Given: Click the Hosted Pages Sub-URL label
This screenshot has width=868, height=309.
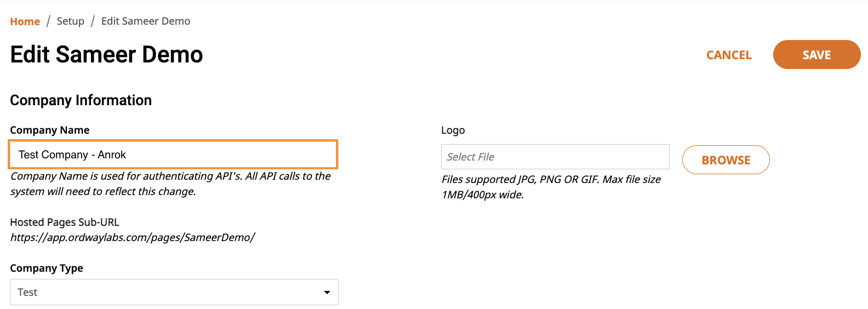Looking at the screenshot, I should click(x=65, y=222).
